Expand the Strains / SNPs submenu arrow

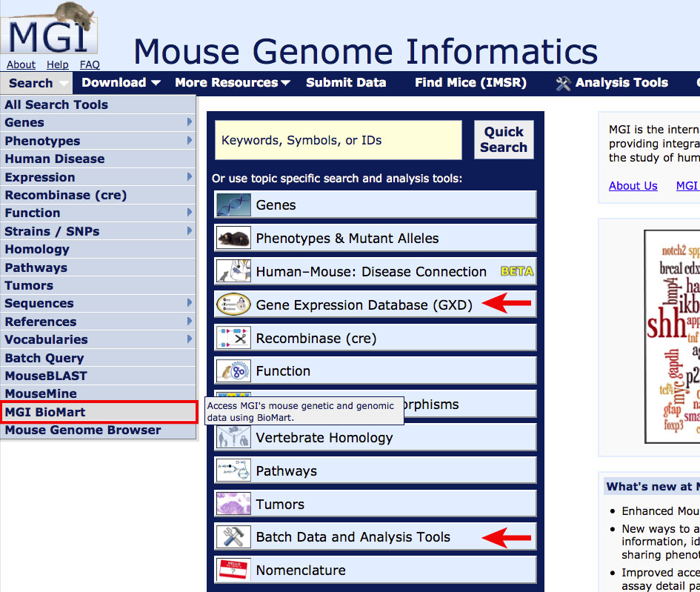(x=190, y=230)
